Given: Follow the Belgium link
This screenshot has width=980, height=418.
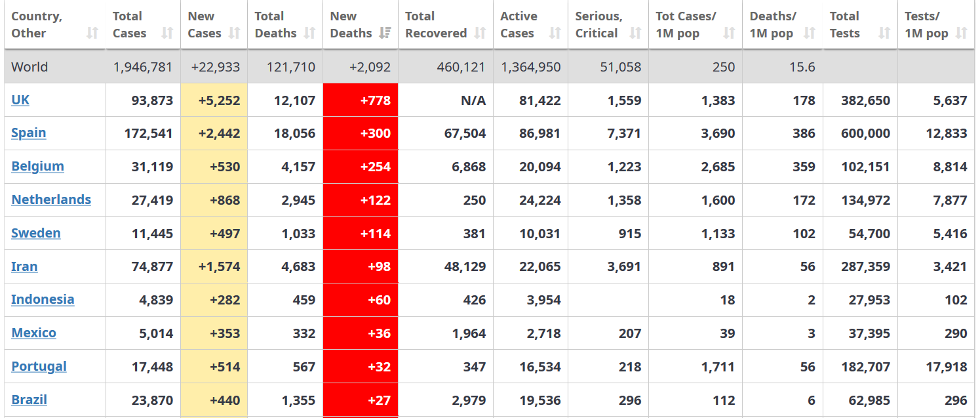Looking at the screenshot, I should [x=37, y=166].
